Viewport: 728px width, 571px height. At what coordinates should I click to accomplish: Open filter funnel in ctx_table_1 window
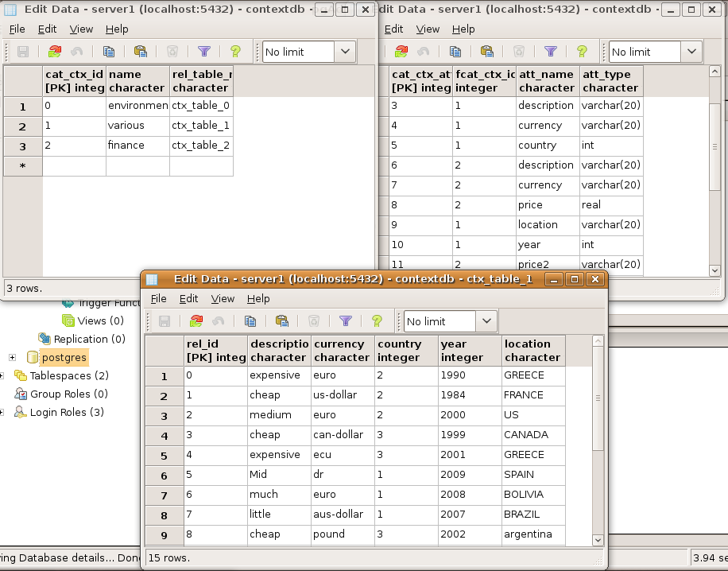(346, 321)
